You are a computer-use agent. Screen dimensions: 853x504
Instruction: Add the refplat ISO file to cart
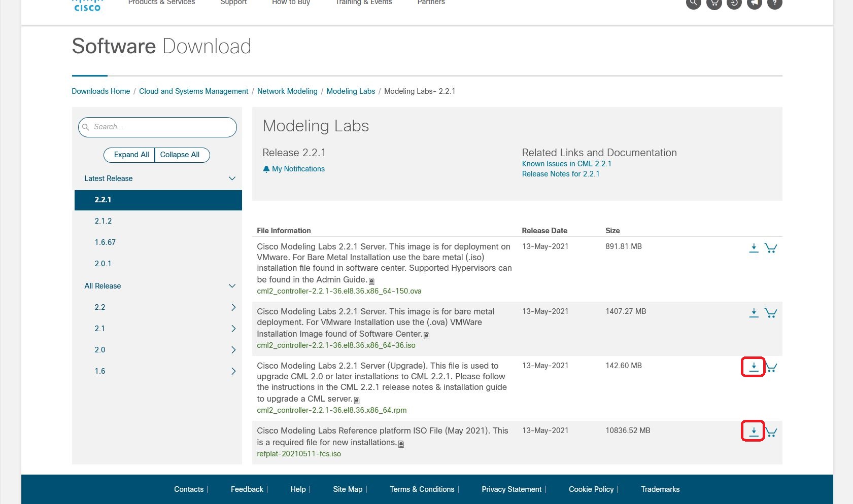tap(771, 432)
